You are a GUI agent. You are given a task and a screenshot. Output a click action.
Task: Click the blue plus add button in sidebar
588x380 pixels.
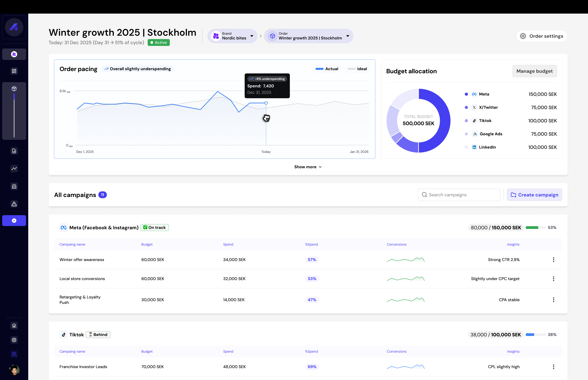[x=14, y=221]
